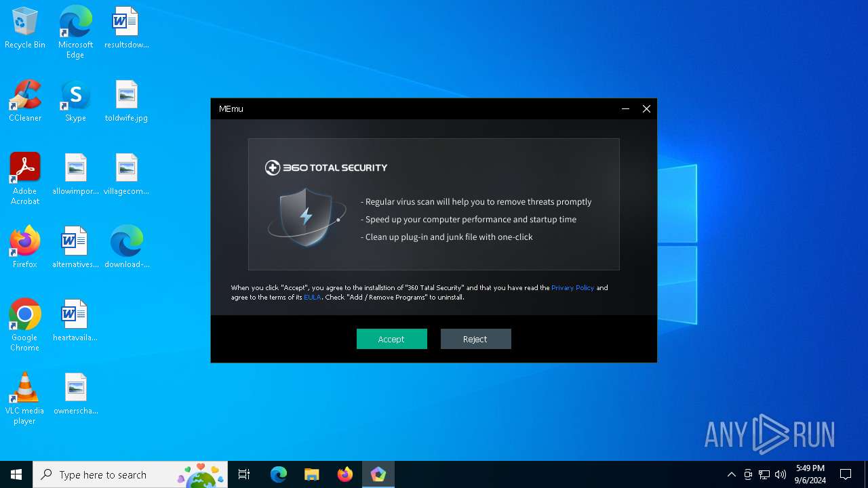Open the notification center
Viewport: 868px width, 488px height.
[x=846, y=474]
